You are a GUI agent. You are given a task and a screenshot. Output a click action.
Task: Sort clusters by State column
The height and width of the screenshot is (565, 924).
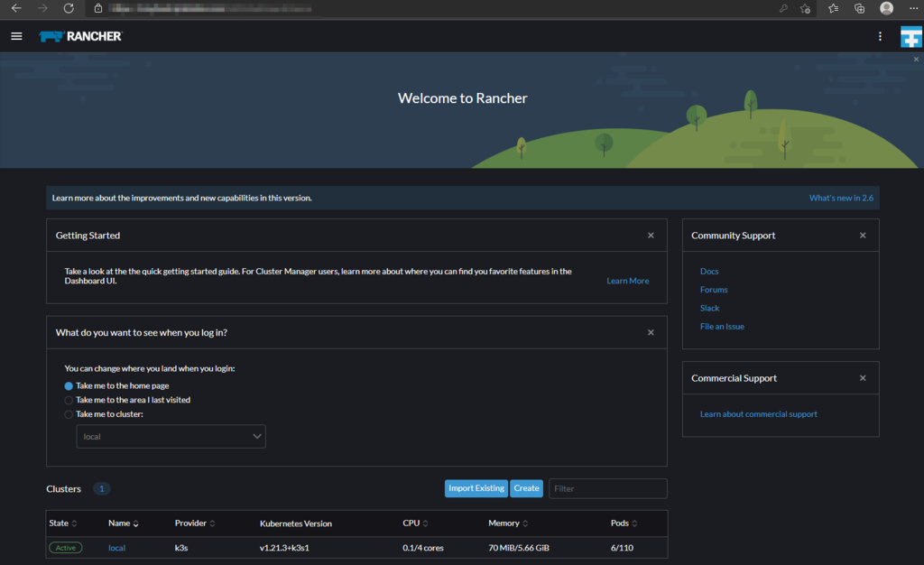tap(62, 523)
